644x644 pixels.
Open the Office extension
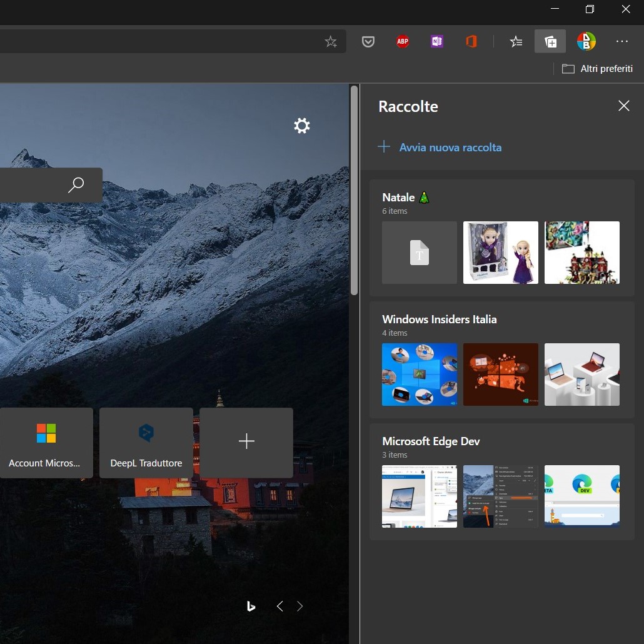471,41
